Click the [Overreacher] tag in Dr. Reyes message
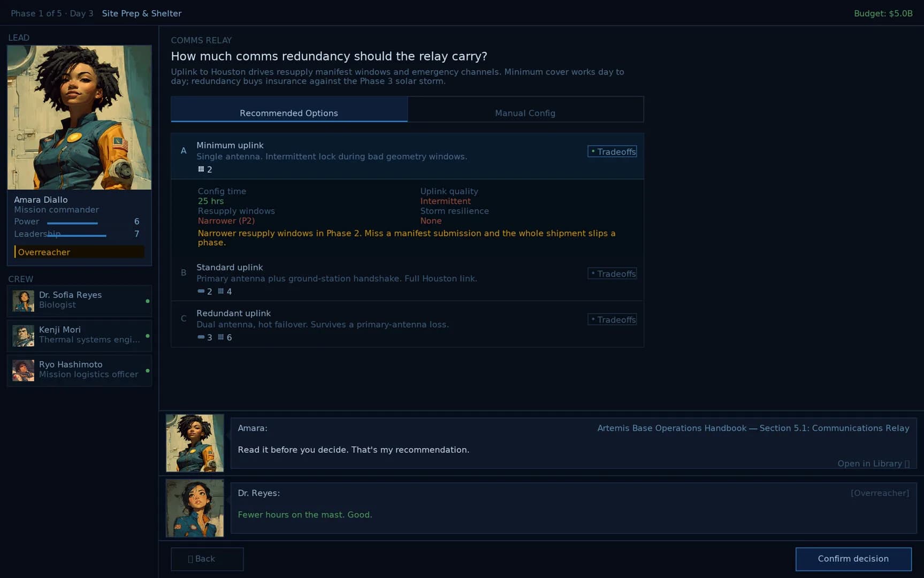The width and height of the screenshot is (924, 578). point(880,493)
